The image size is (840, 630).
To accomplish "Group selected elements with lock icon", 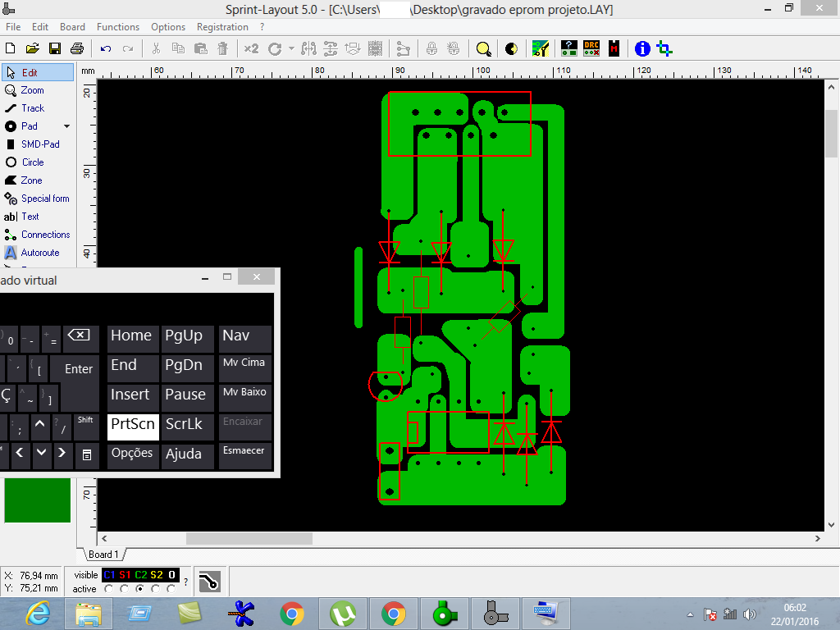I will (431, 48).
